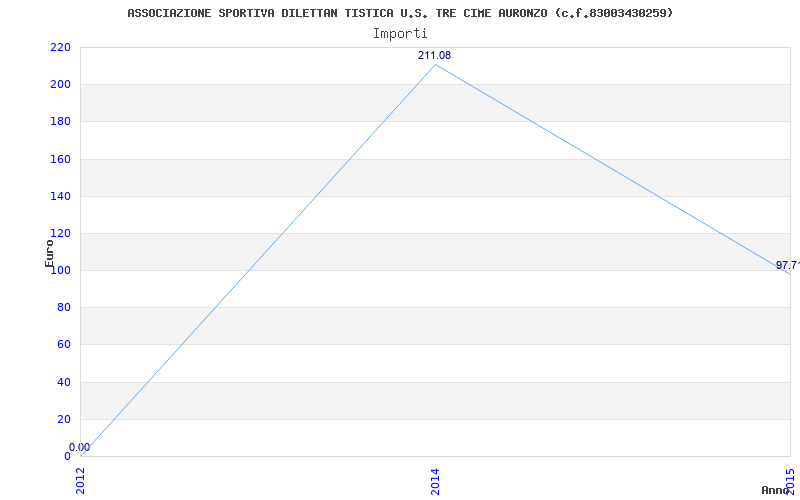Click the 'Importi' chart subtitle
This screenshot has width=800, height=500.
pyautogui.click(x=400, y=34)
